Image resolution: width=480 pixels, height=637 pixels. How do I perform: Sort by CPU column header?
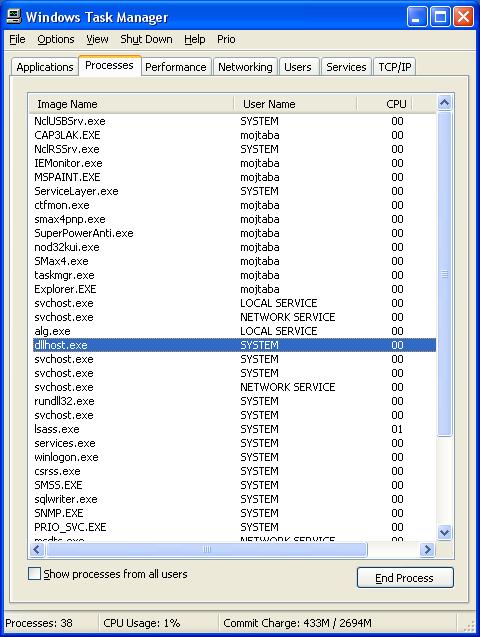pyautogui.click(x=385, y=104)
